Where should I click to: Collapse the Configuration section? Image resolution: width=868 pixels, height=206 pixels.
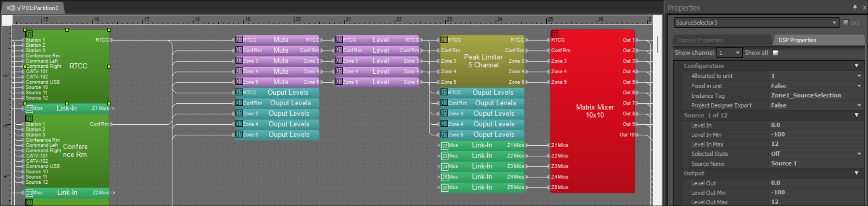[x=856, y=66]
